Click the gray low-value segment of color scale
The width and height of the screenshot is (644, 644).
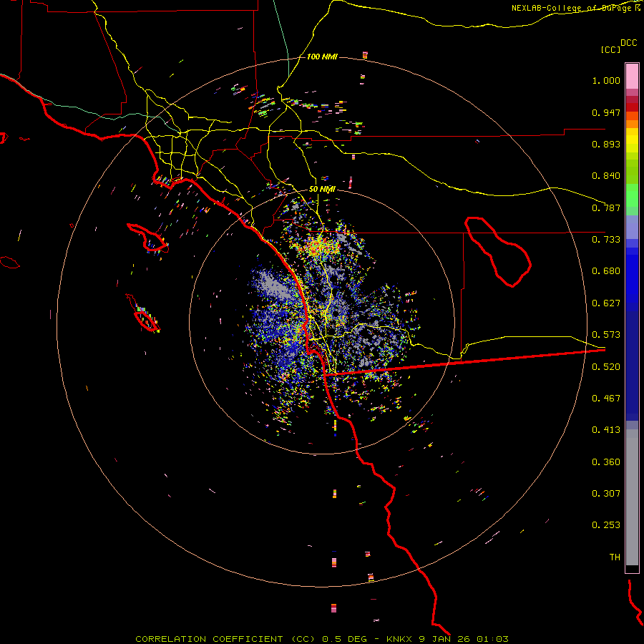(x=632, y=497)
